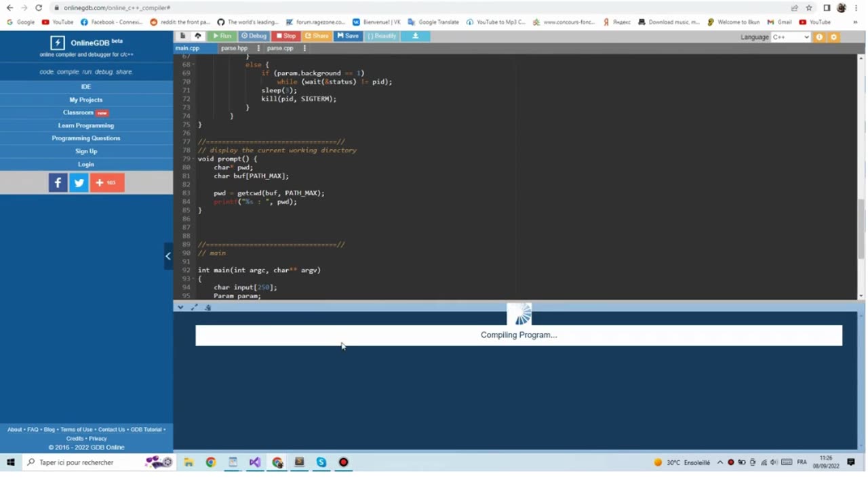Open My Projects in sidebar

coord(86,100)
